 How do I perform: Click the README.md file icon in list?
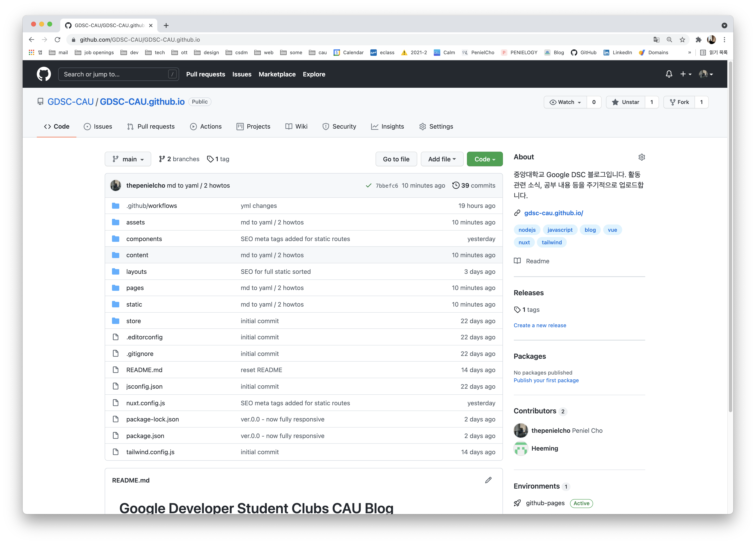point(116,370)
